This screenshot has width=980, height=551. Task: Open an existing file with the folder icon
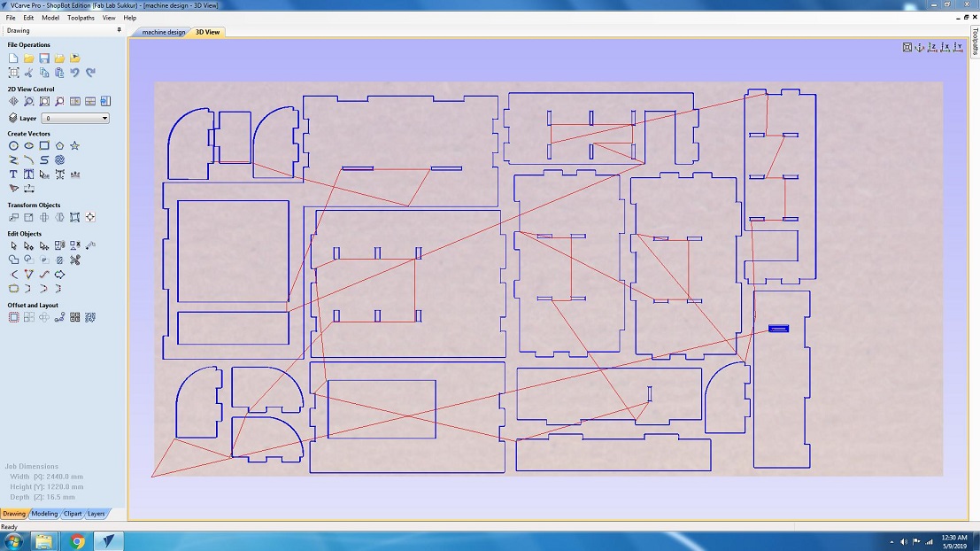coord(28,58)
